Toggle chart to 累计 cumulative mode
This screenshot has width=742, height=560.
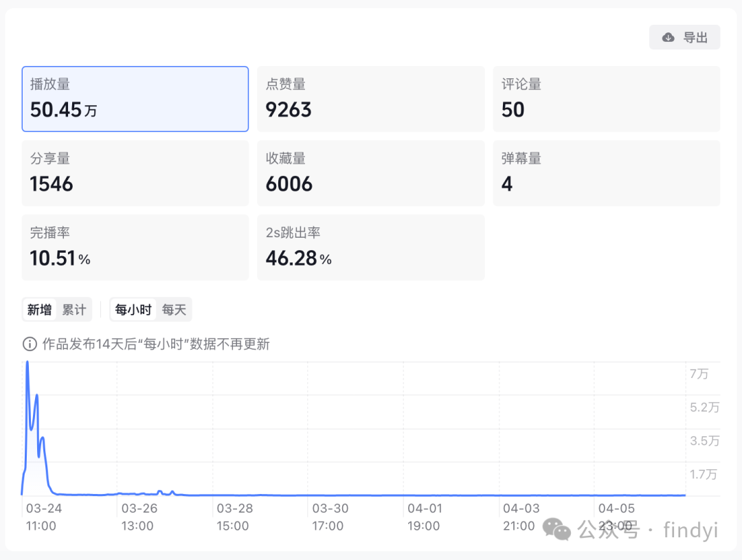tap(74, 310)
